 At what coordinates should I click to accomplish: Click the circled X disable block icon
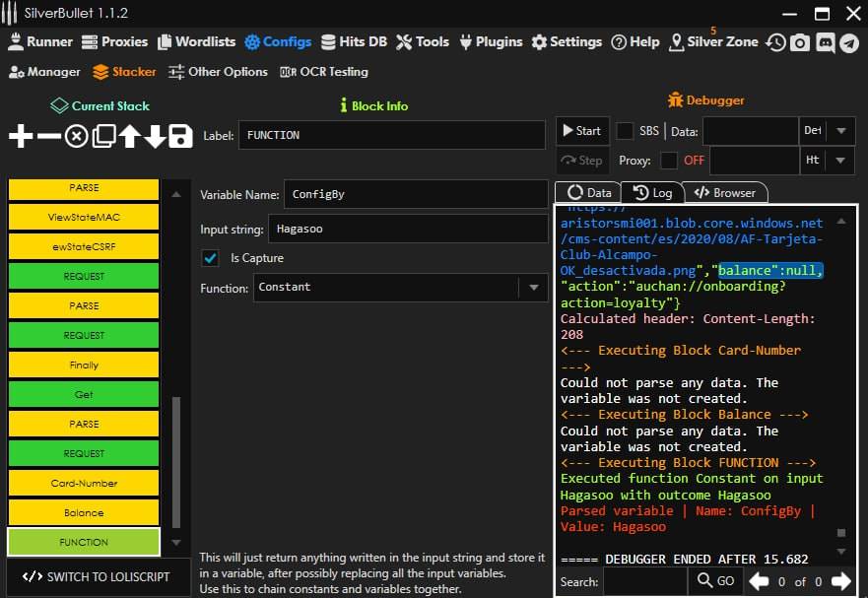click(x=76, y=136)
